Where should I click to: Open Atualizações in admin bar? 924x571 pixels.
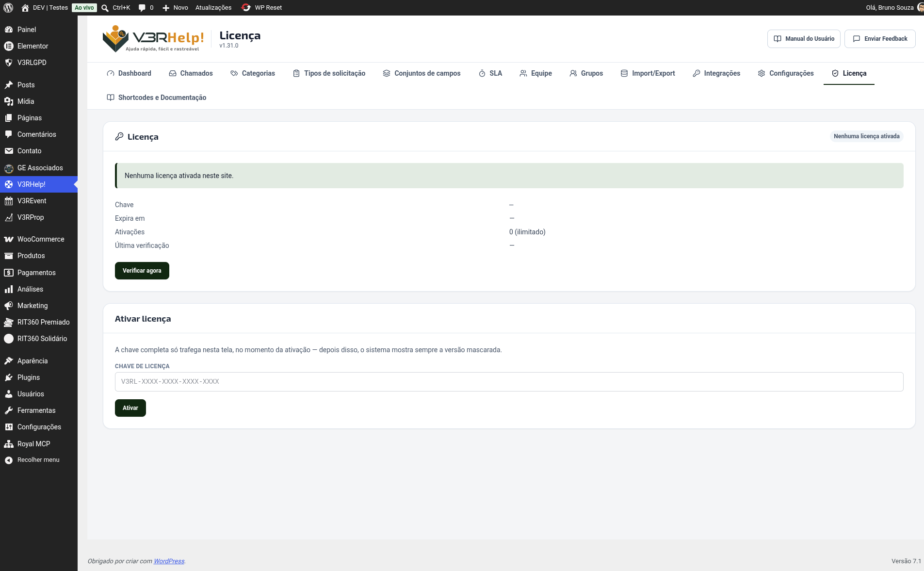pyautogui.click(x=213, y=8)
